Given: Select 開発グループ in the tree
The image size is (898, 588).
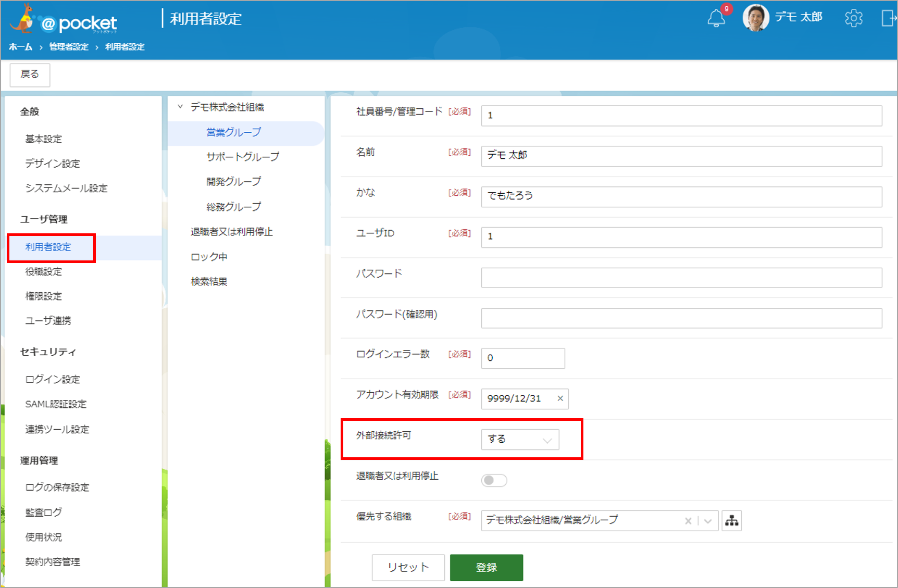Looking at the screenshot, I should tap(234, 182).
